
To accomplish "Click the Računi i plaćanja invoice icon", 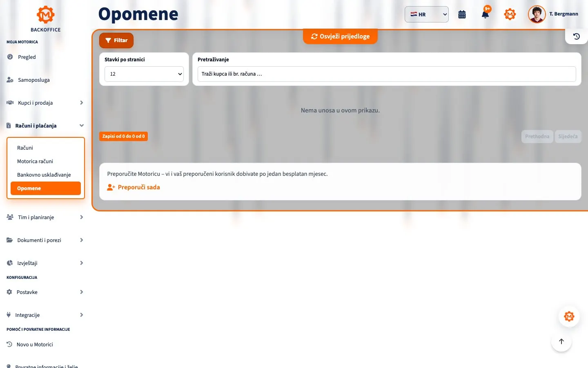I will pos(9,126).
